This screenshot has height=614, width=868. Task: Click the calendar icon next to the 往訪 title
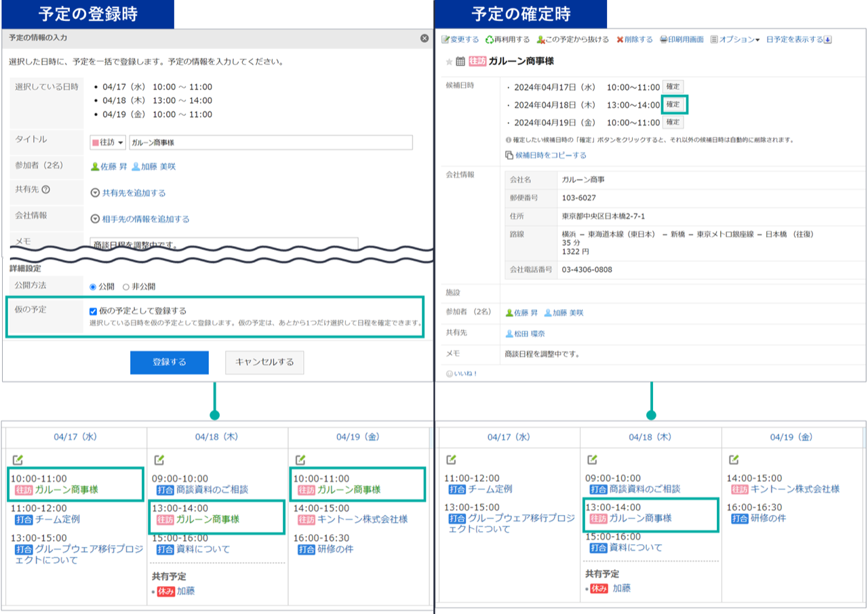pos(460,62)
